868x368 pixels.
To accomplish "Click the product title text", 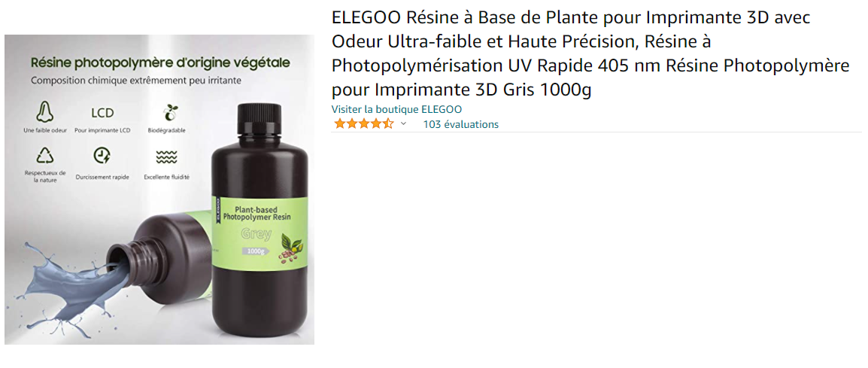I will pyautogui.click(x=590, y=53).
